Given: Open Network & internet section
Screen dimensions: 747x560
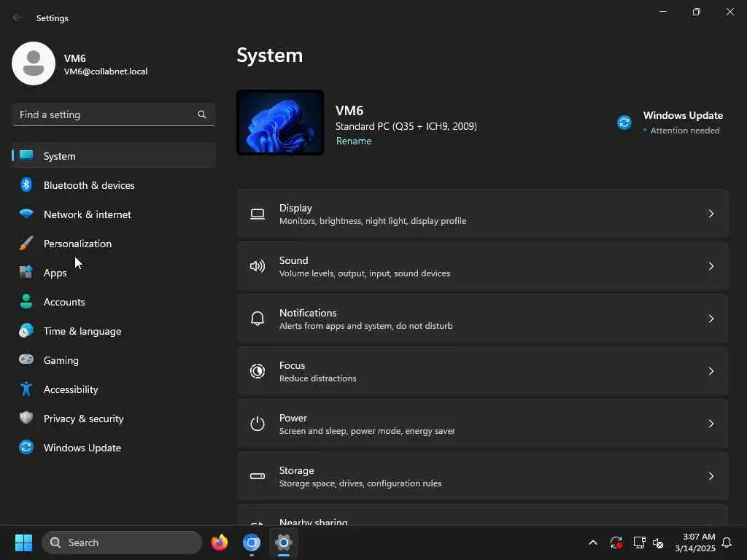Looking at the screenshot, I should [x=88, y=214].
